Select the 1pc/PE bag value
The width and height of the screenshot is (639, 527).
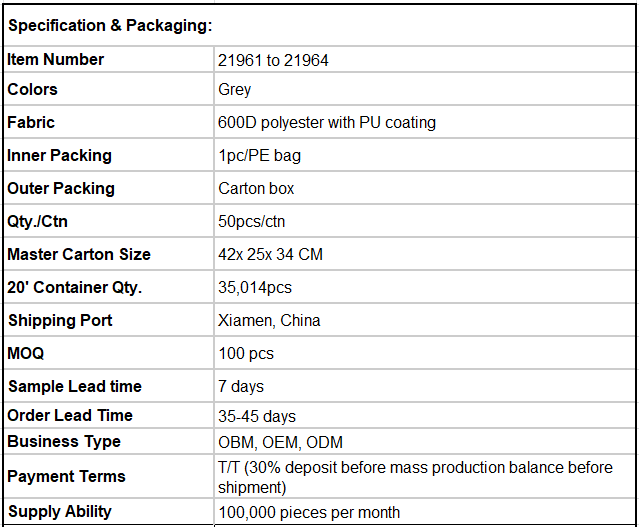(260, 156)
